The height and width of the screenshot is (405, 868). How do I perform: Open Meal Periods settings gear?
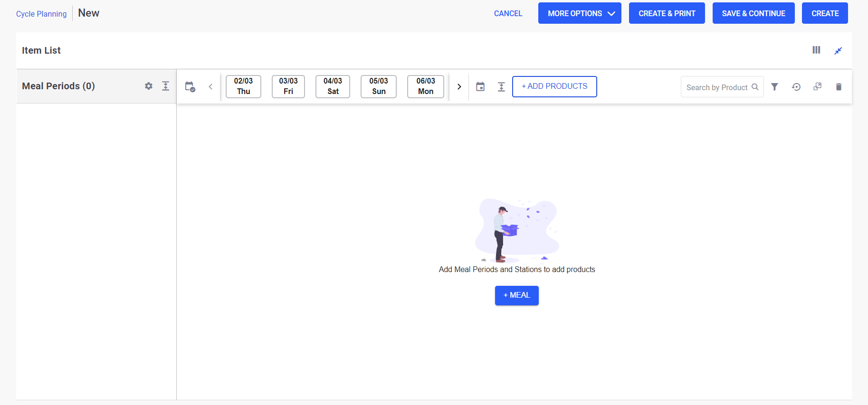(149, 86)
